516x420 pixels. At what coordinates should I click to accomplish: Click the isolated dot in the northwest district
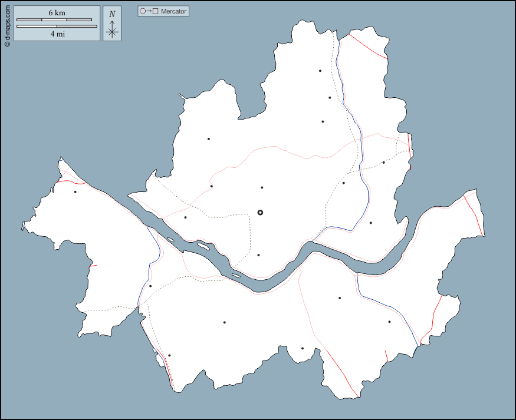pos(208,139)
